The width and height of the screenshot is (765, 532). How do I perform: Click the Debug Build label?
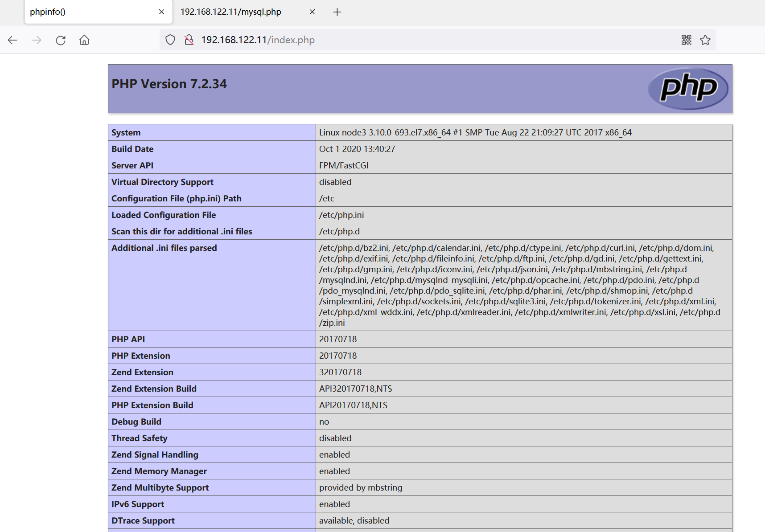click(x=136, y=422)
